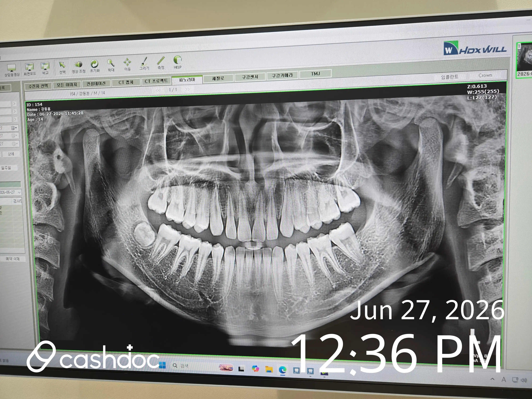Open the third date picker calendar dropdown
This screenshot has width=532, height=399.
[x=15, y=144]
